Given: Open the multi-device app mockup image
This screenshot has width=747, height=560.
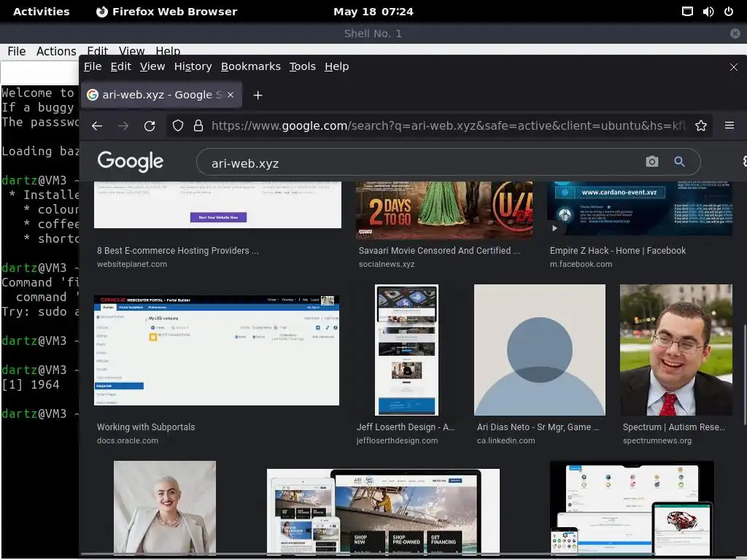Looking at the screenshot, I should coord(632,507).
